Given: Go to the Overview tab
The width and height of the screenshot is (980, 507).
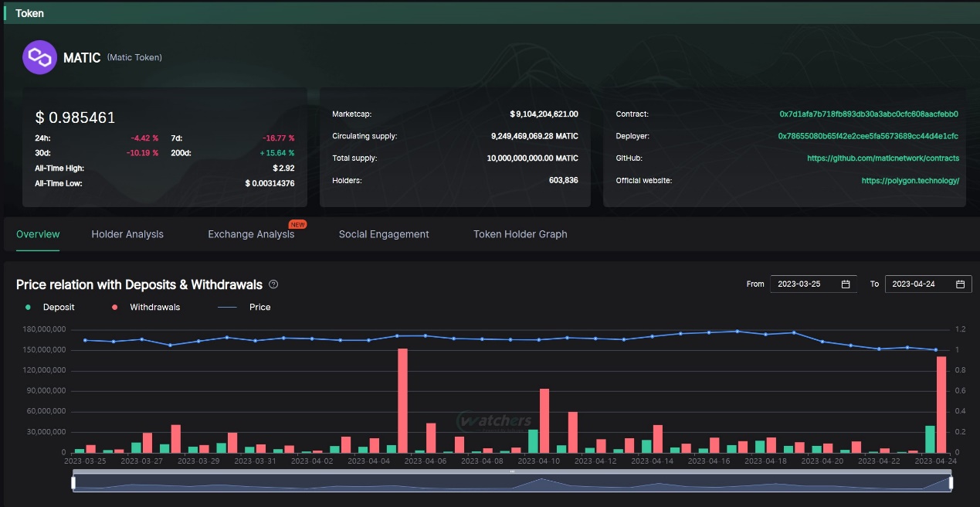Looking at the screenshot, I should [x=38, y=234].
